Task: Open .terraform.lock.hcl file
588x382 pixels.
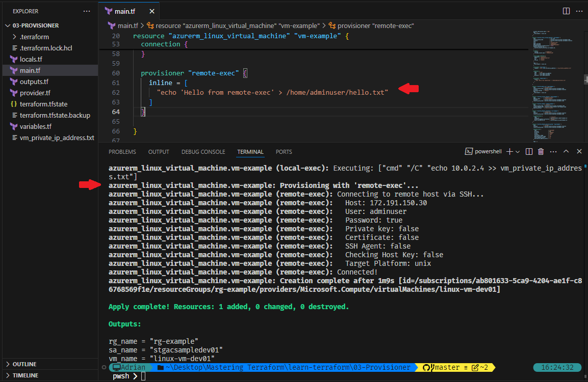Action: [x=50, y=48]
